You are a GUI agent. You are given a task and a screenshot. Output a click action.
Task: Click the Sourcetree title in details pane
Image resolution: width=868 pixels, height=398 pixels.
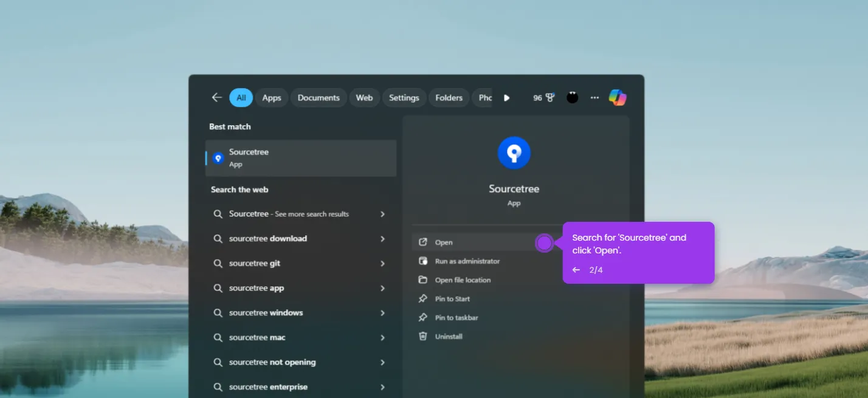pyautogui.click(x=514, y=189)
